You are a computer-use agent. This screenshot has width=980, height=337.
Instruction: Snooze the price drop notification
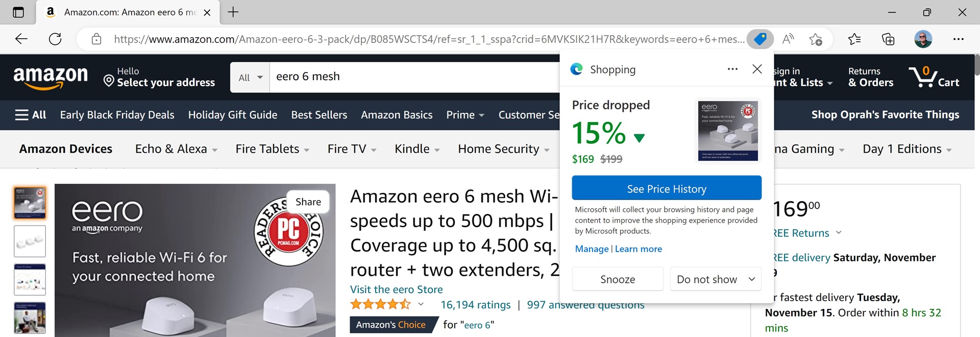pos(618,279)
